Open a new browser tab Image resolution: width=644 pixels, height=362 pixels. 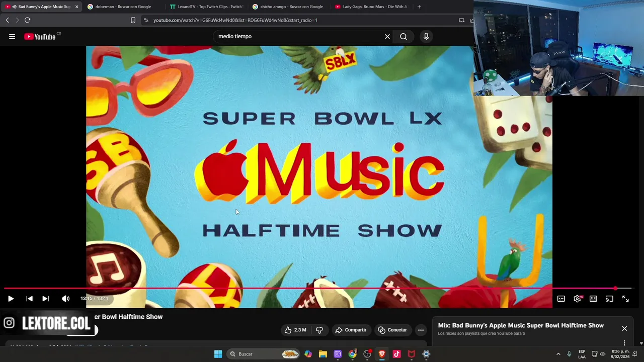tap(419, 7)
